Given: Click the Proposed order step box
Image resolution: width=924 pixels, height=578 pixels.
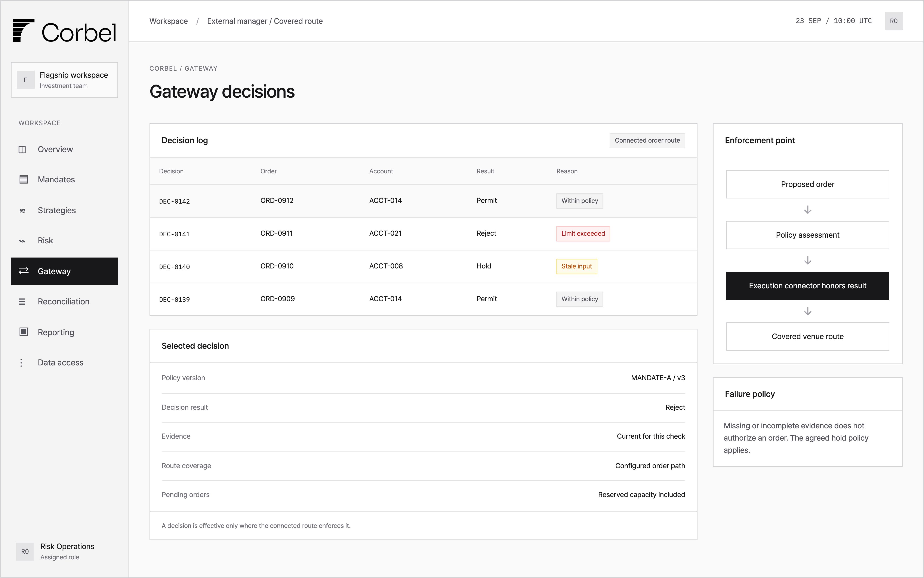Looking at the screenshot, I should pos(808,184).
